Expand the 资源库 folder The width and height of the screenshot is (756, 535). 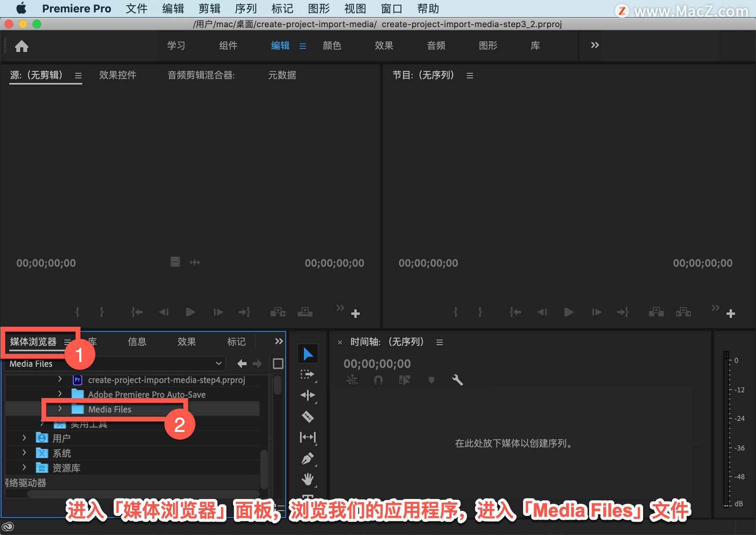pos(24,467)
